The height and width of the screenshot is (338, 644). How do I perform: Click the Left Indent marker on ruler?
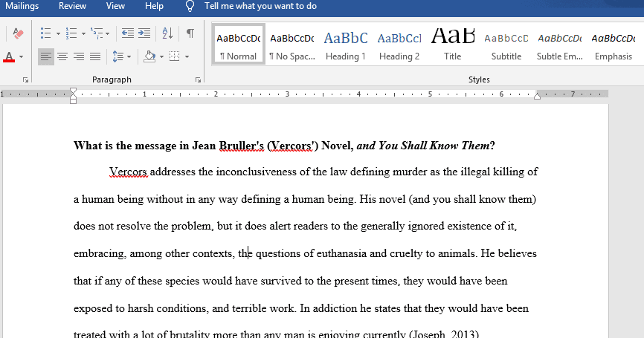click(x=73, y=100)
